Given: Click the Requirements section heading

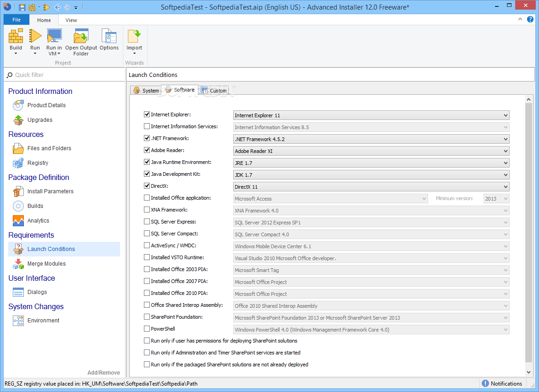Looking at the screenshot, I should point(31,235).
